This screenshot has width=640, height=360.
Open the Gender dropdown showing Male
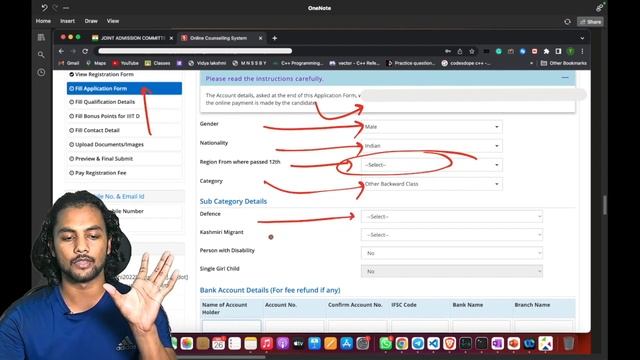(432, 127)
